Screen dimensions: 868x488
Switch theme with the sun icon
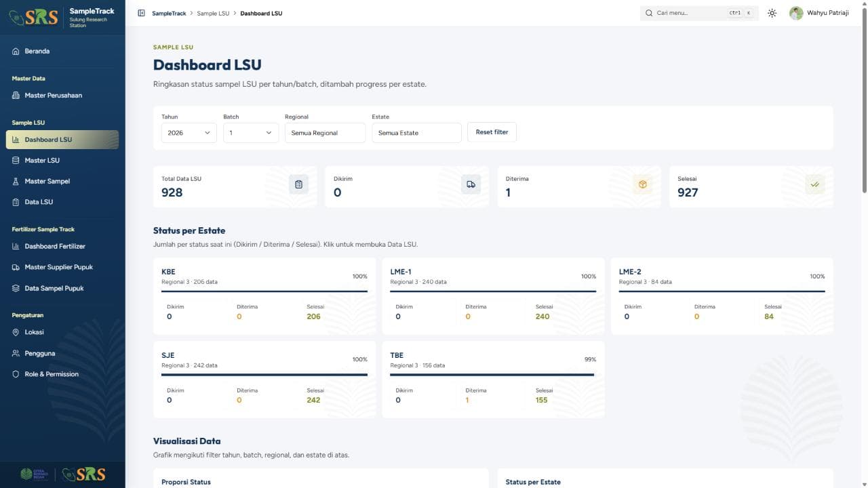[x=772, y=13]
